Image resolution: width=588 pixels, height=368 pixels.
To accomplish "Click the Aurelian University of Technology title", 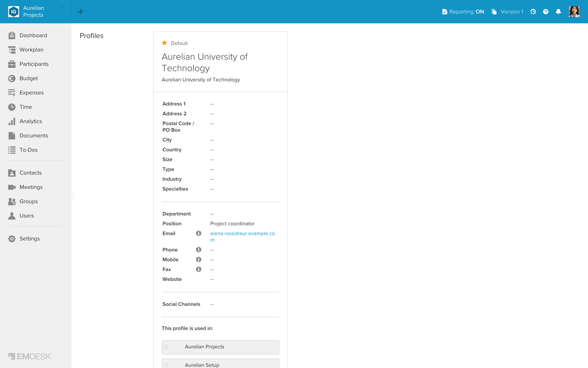I will tap(205, 63).
